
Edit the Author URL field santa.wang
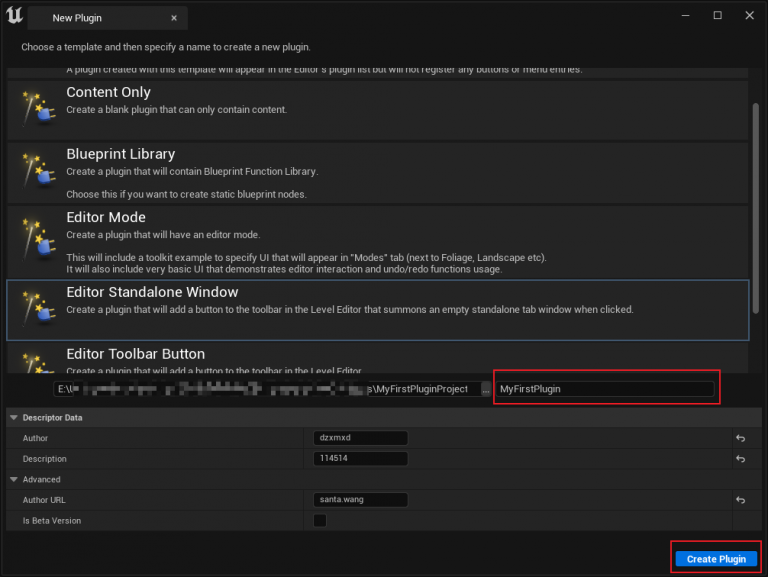tap(360, 500)
